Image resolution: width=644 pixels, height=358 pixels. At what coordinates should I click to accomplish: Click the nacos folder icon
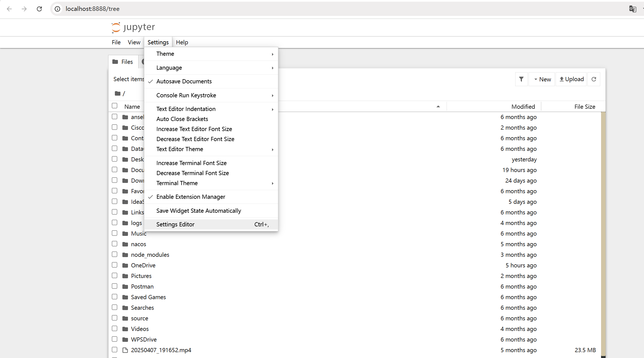[125, 244]
